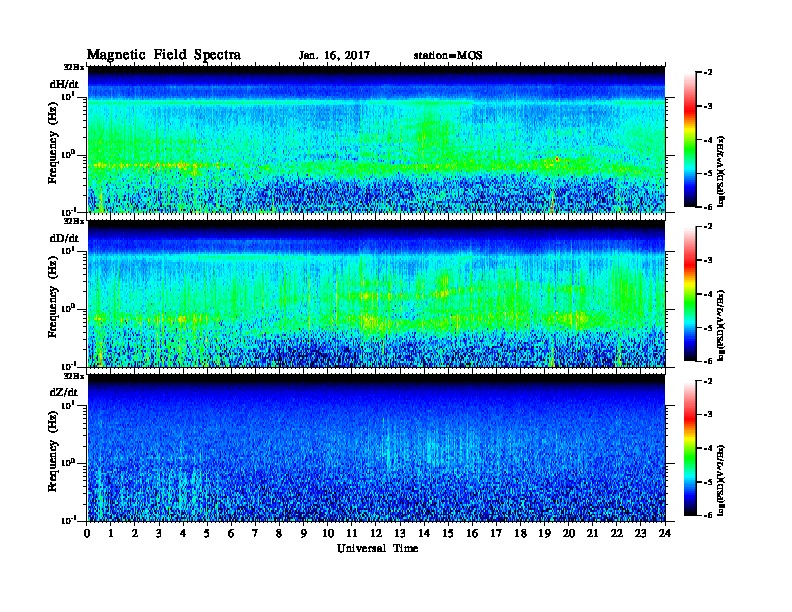Click hour tick label "10" on time axis
792x612 pixels.
click(328, 534)
